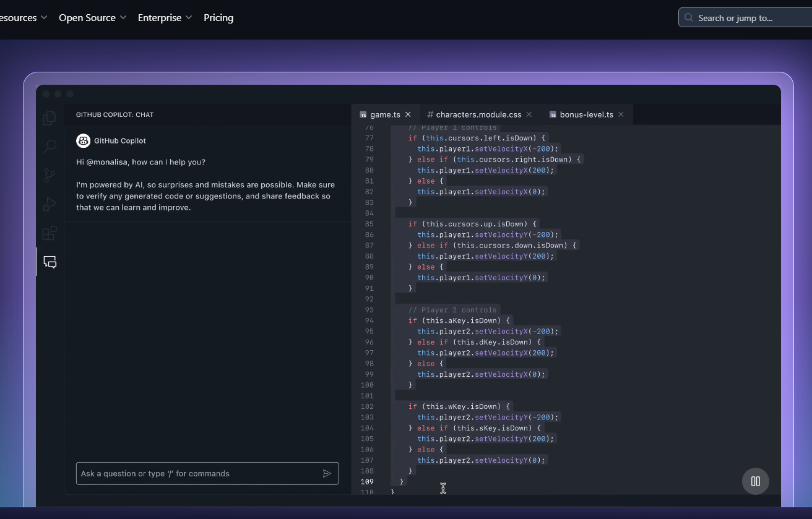Screen dimensions: 812x519
Task: Open the Source Control branch icon
Action: pos(50,176)
